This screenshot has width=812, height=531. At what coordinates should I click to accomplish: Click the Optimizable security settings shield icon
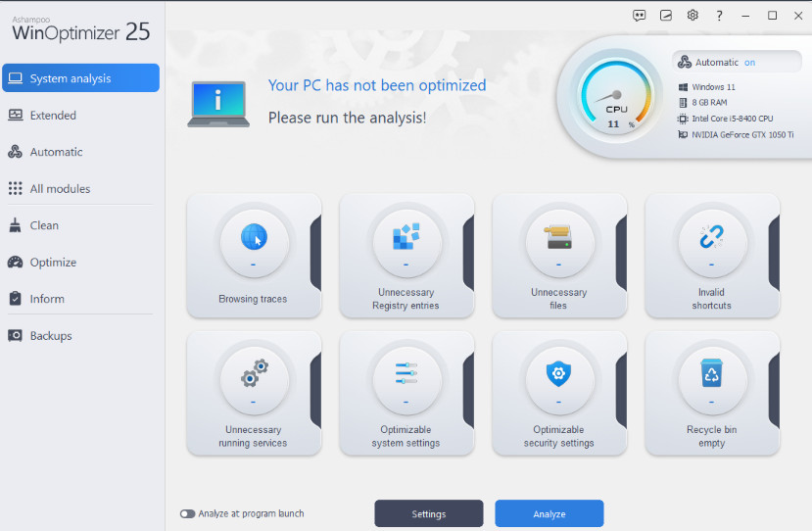[558, 373]
